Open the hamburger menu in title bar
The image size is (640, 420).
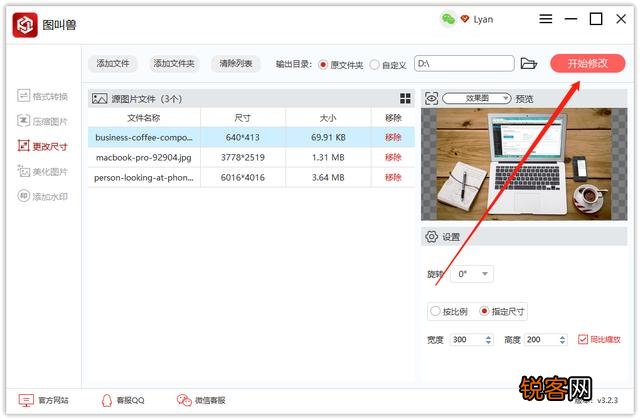[x=546, y=19]
